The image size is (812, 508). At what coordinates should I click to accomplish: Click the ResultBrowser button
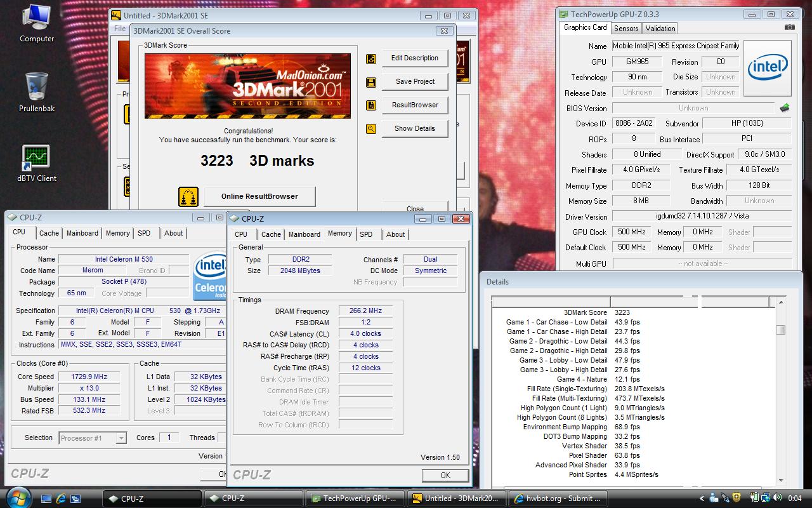[x=415, y=105]
